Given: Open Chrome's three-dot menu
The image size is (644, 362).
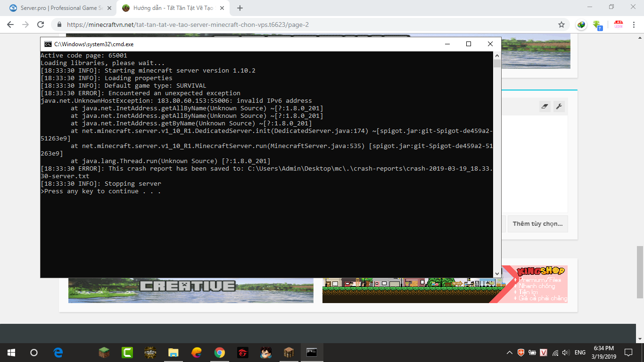Looking at the screenshot, I should click(633, 25).
